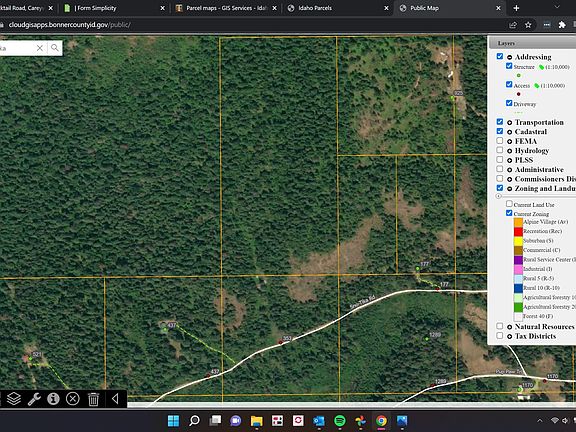The width and height of the screenshot is (576, 432).
Task: Expand the Natural Resources group
Action: tap(510, 327)
